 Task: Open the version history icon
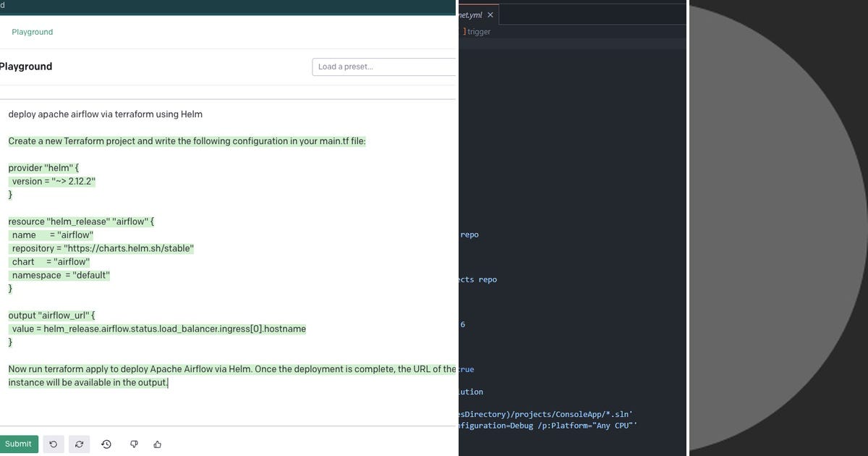point(106,444)
